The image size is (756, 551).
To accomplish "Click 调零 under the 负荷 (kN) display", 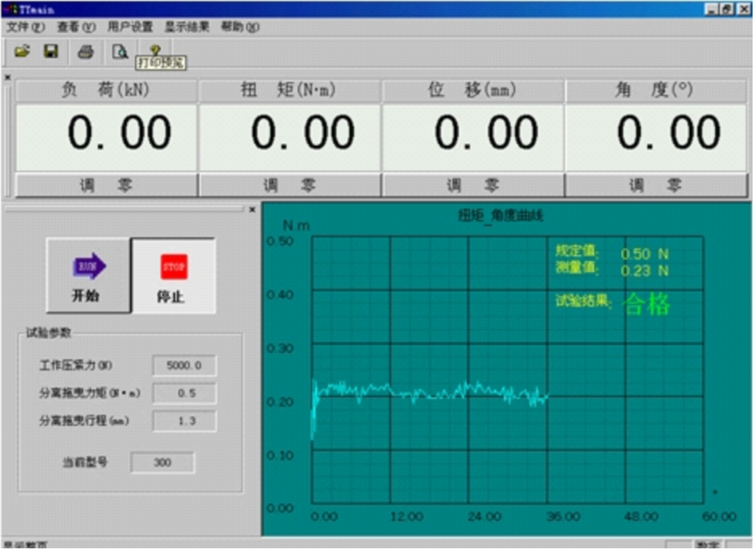I will point(106,186).
